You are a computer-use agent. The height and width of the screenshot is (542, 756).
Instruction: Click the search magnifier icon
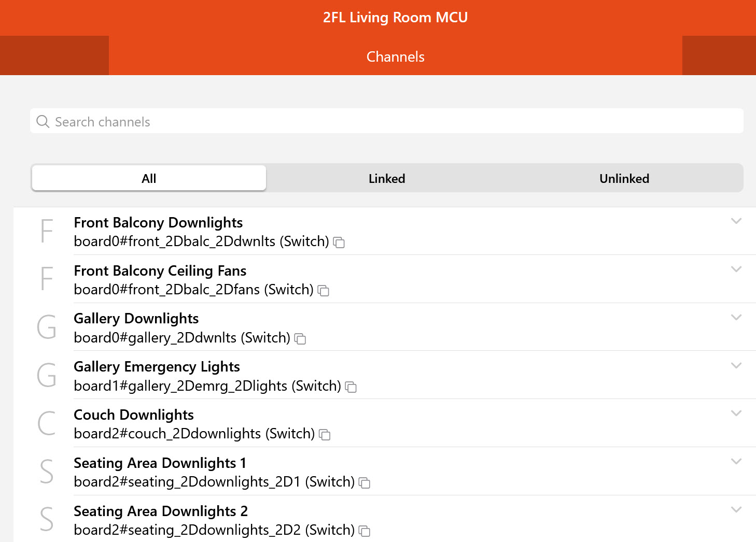click(43, 122)
